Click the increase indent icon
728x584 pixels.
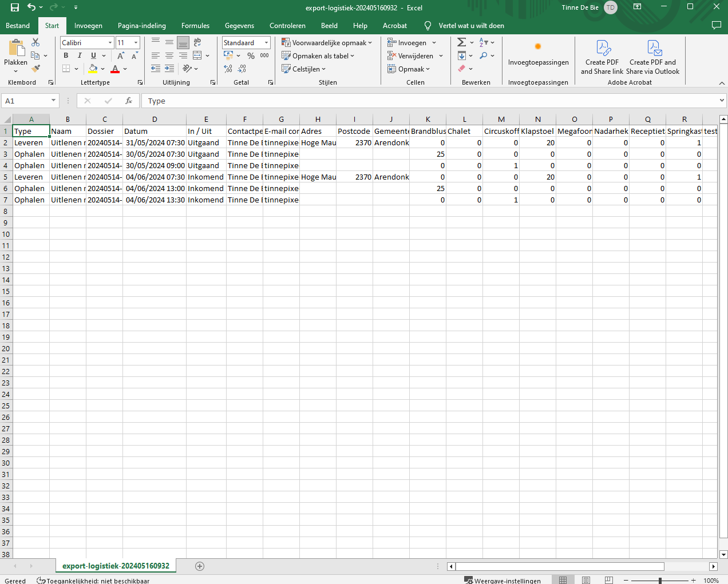pos(169,69)
